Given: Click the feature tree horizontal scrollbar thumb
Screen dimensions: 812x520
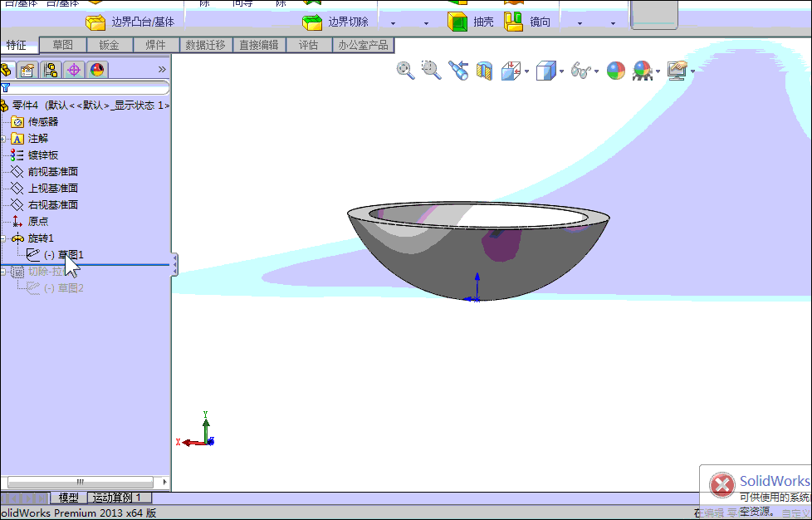Looking at the screenshot, I should click(81, 482).
